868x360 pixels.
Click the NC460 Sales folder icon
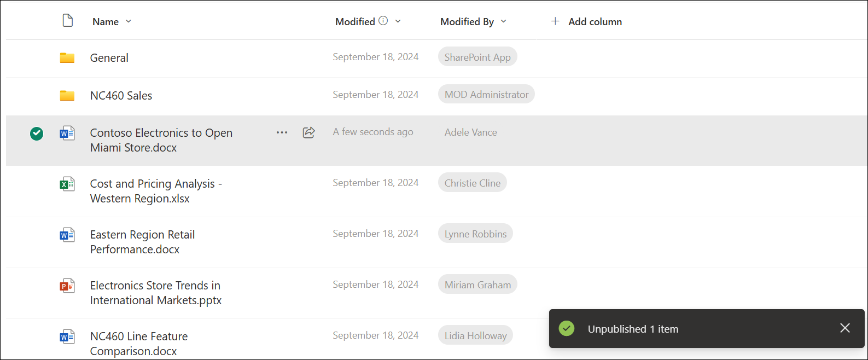(x=67, y=95)
